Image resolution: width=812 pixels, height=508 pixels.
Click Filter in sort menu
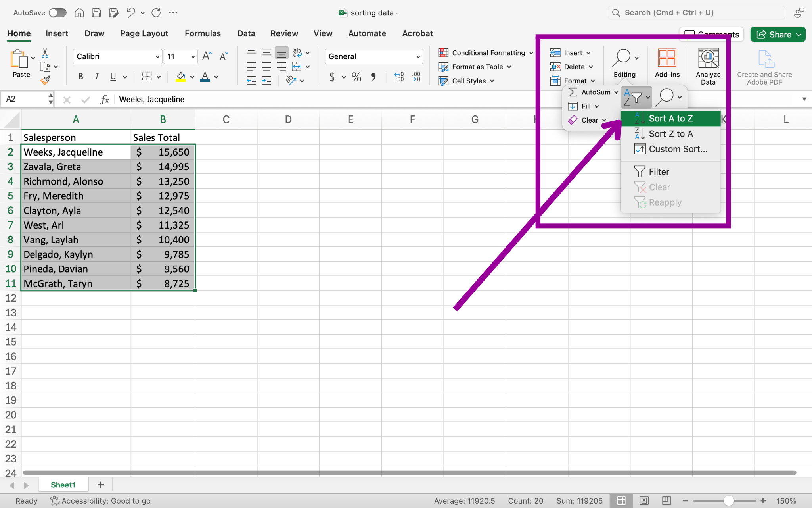tap(671, 172)
